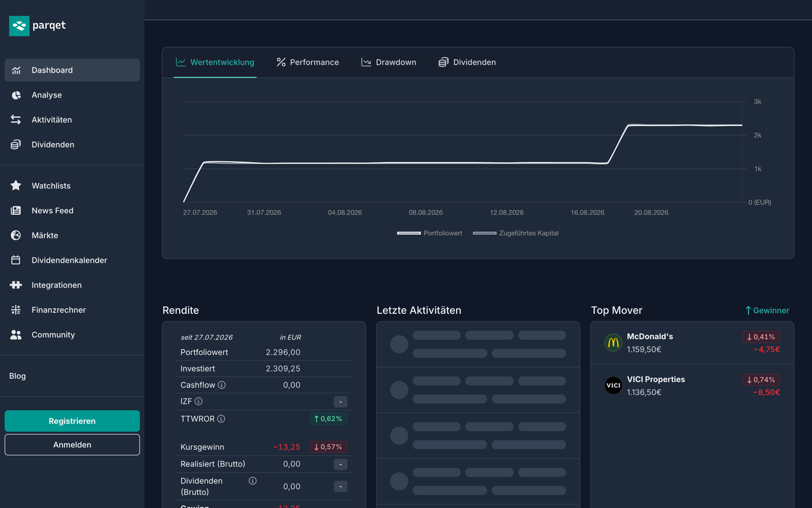812x508 pixels.
Task: Click the Anmelden button
Action: [x=72, y=444]
